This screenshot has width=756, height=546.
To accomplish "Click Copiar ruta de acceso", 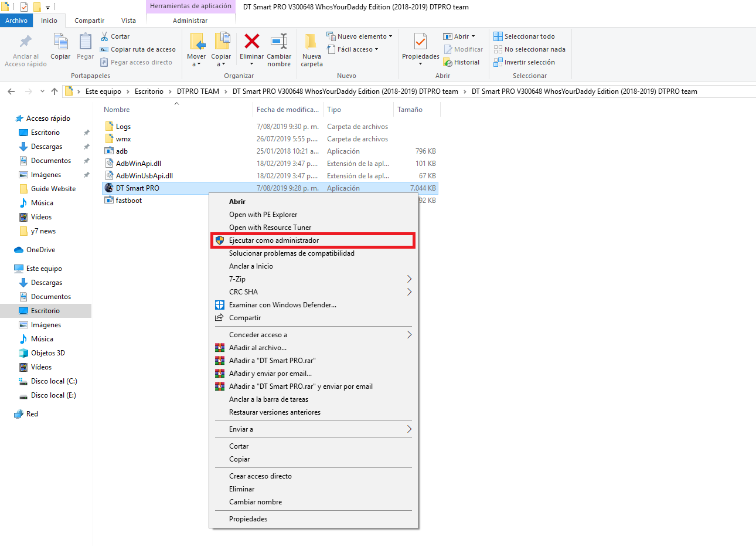I will pos(138,49).
